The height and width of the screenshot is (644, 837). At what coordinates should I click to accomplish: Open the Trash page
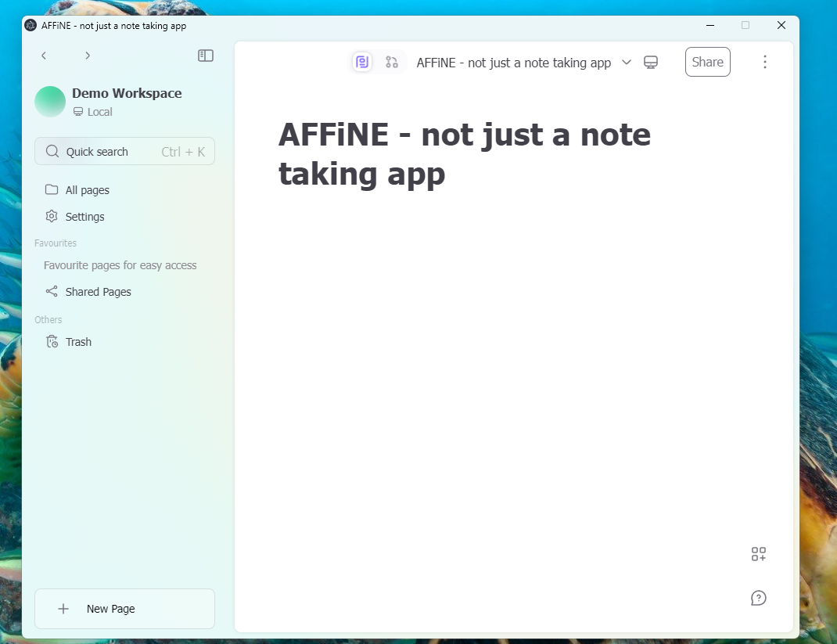tap(77, 341)
